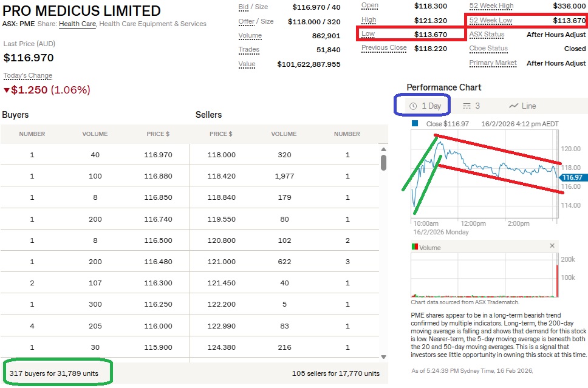Click the 52 Week High label
Viewport: 588px width, 388px height.
(x=491, y=5)
